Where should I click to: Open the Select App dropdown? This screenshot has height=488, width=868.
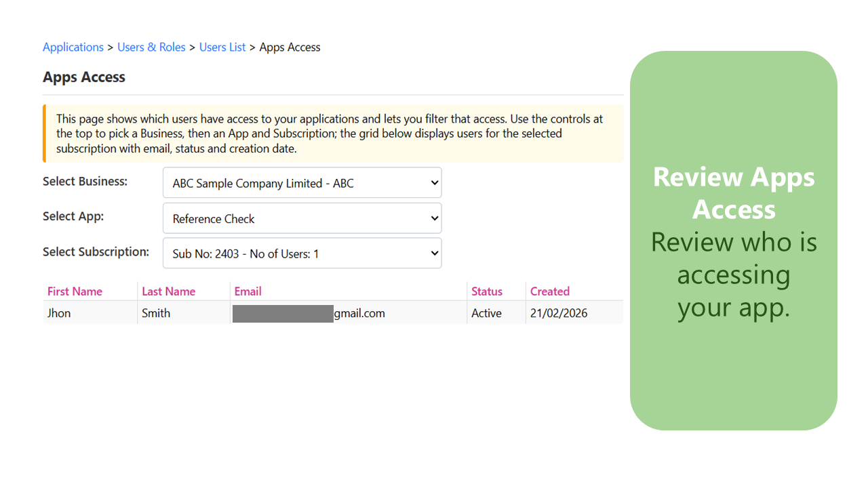click(302, 218)
